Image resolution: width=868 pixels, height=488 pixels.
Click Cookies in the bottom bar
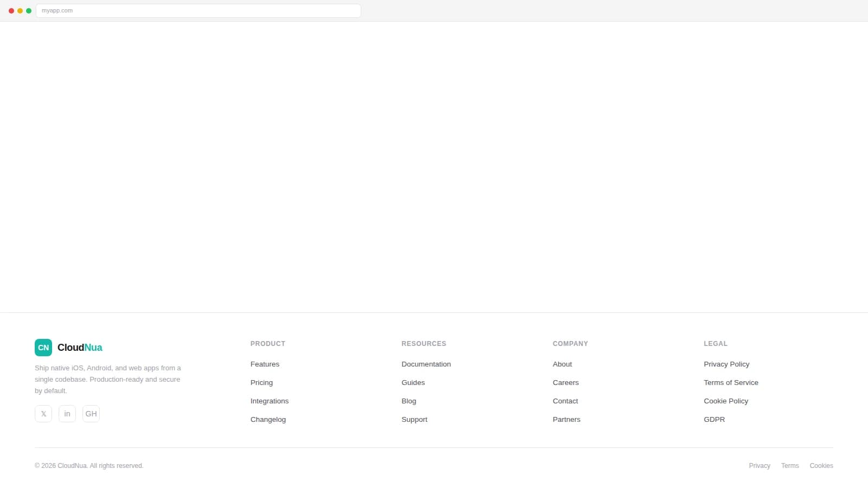point(821,466)
